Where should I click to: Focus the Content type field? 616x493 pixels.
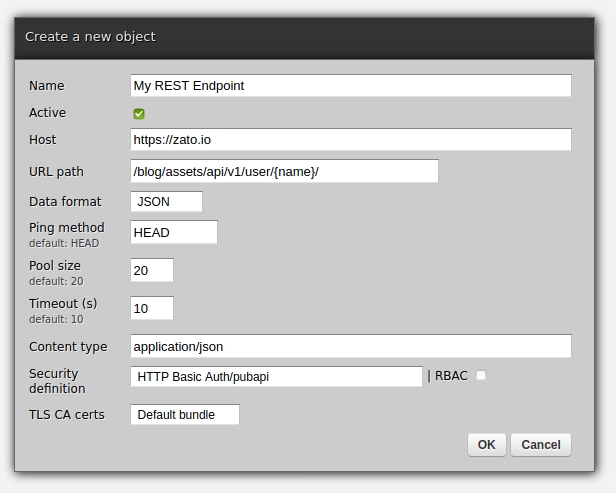(350, 346)
